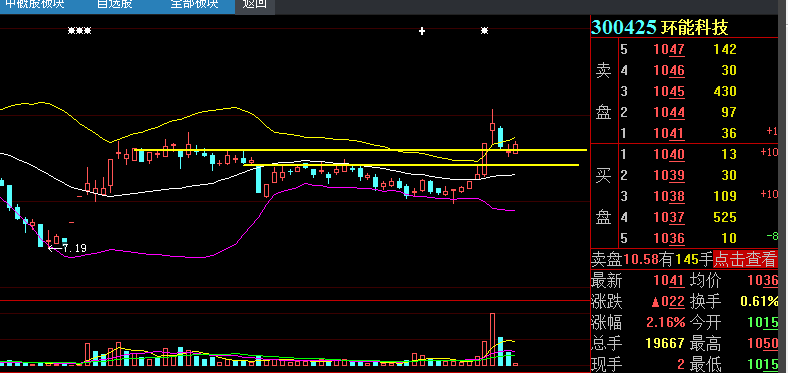Image resolution: width=788 pixels, height=373 pixels.
Task: Click stock code 300425
Action: tap(624, 28)
